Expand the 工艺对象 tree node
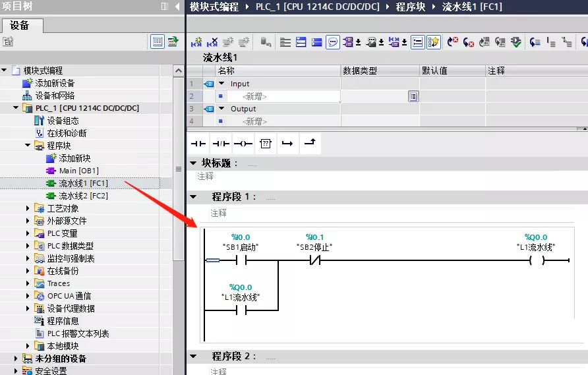The height and width of the screenshot is (375, 588). tap(28, 208)
